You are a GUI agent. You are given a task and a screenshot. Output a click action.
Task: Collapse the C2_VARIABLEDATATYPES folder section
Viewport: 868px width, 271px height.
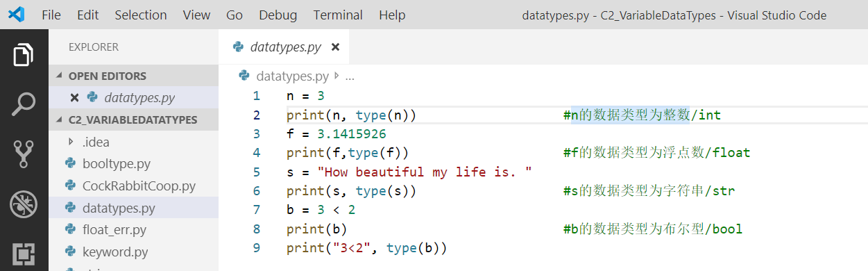point(133,120)
